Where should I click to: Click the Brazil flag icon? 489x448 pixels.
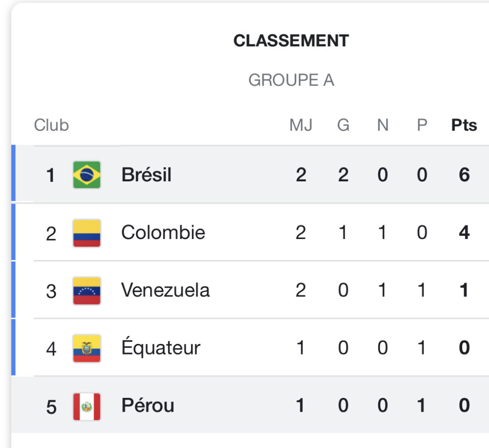coord(87,175)
